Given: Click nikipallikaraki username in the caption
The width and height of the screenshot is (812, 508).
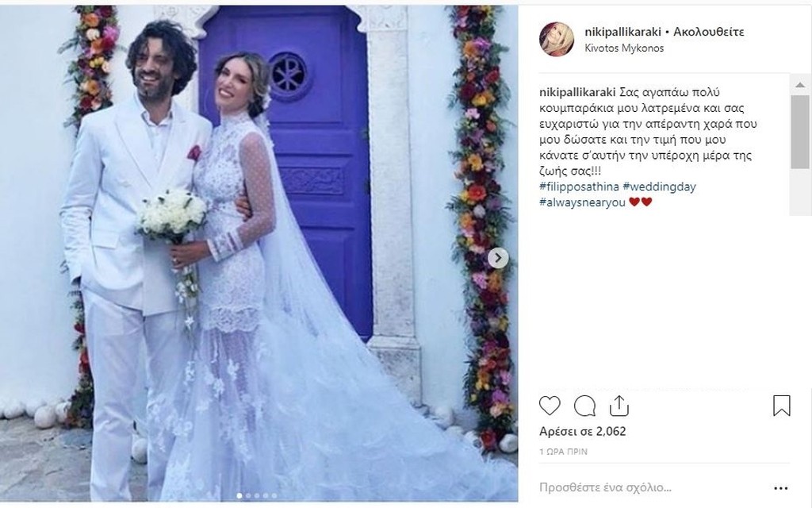Looking at the screenshot, I should click(x=577, y=93).
